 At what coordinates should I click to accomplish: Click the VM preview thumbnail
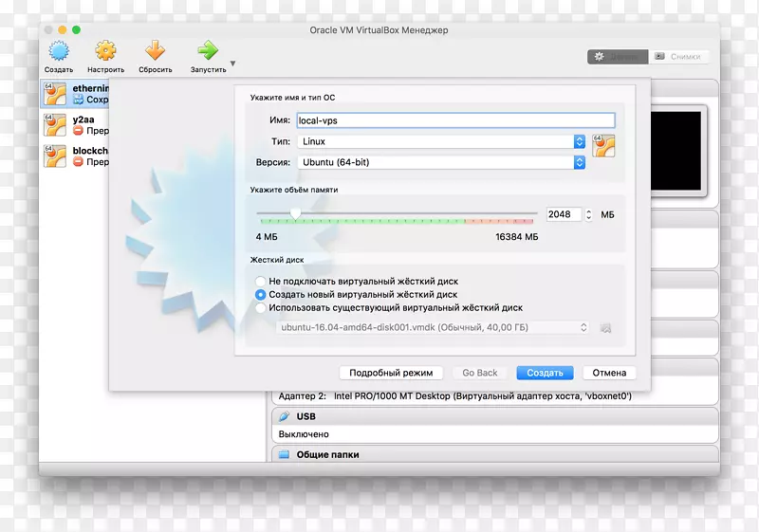(x=676, y=151)
